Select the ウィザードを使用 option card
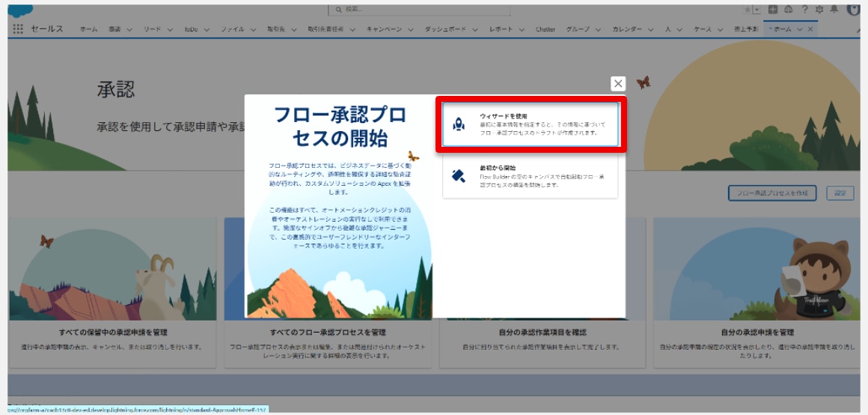The width and height of the screenshot is (868, 415). coord(530,124)
